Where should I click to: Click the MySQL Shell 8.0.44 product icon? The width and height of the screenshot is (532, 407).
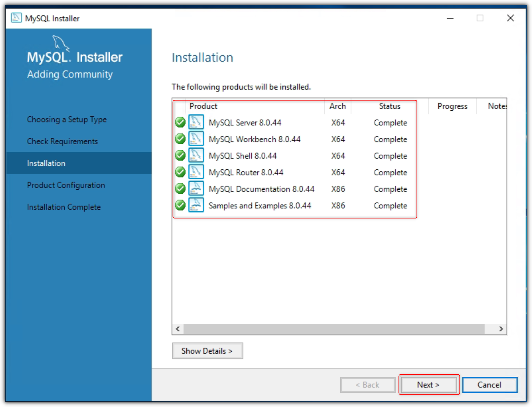pyautogui.click(x=196, y=155)
